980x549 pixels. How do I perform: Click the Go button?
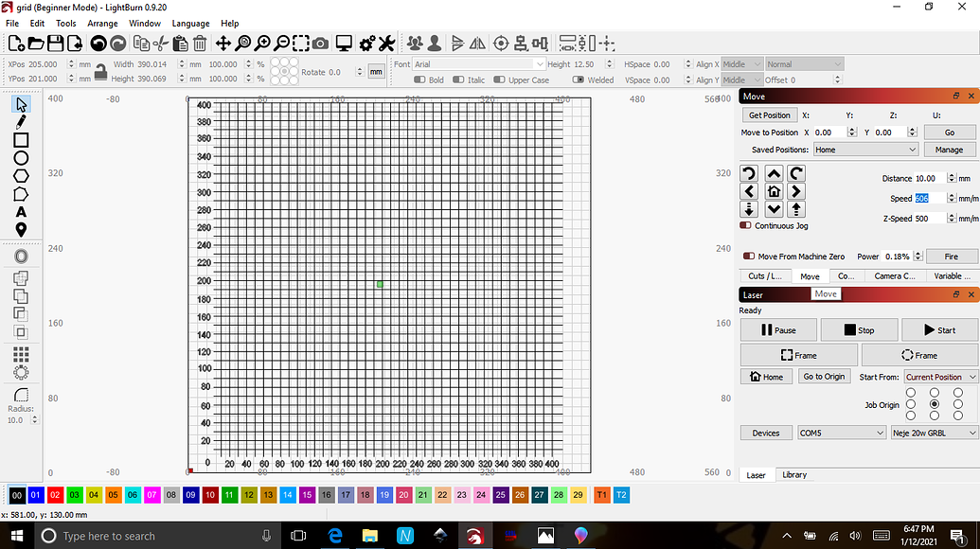950,133
